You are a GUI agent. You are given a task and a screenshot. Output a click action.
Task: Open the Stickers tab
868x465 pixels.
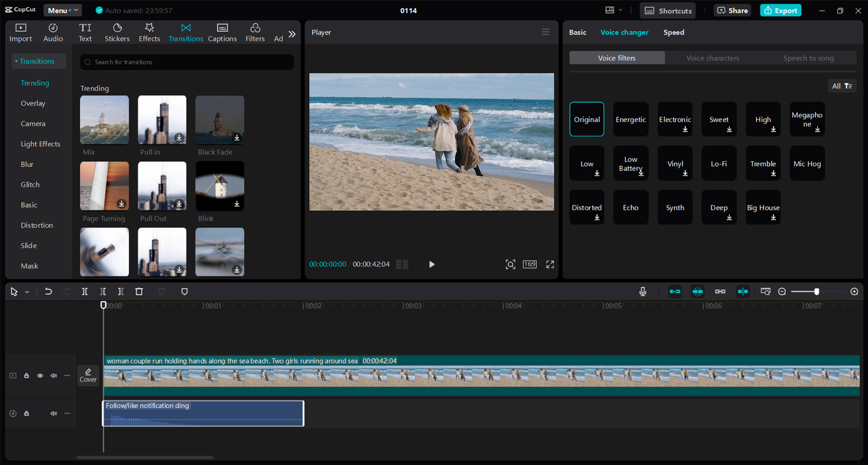(117, 33)
